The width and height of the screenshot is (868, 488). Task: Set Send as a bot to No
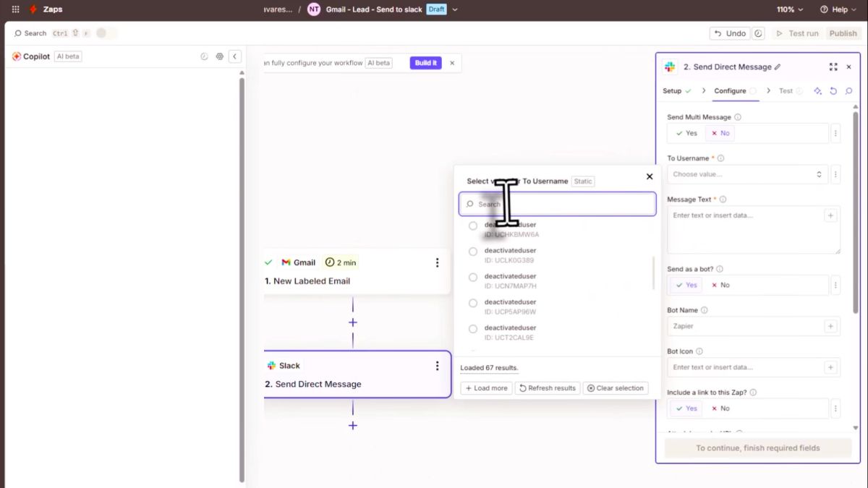tap(720, 285)
